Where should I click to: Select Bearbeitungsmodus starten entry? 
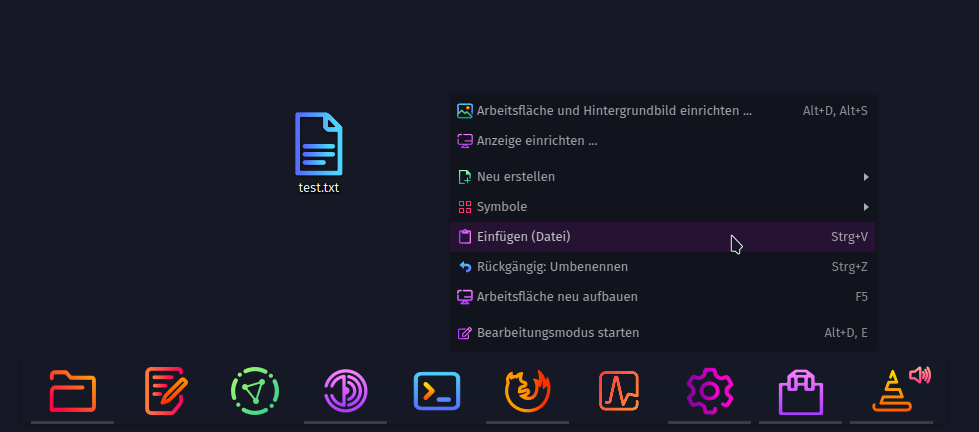click(662, 333)
